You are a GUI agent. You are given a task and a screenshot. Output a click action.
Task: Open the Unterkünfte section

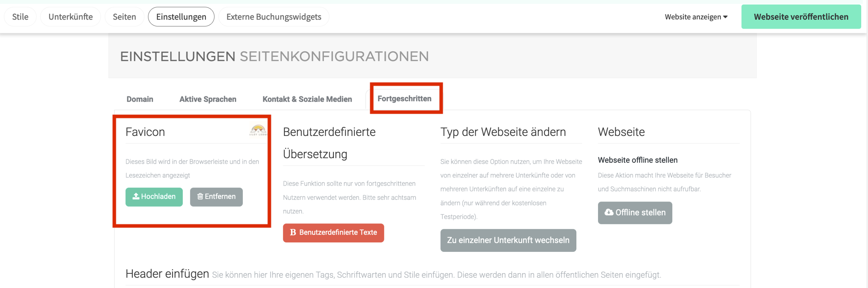[70, 17]
